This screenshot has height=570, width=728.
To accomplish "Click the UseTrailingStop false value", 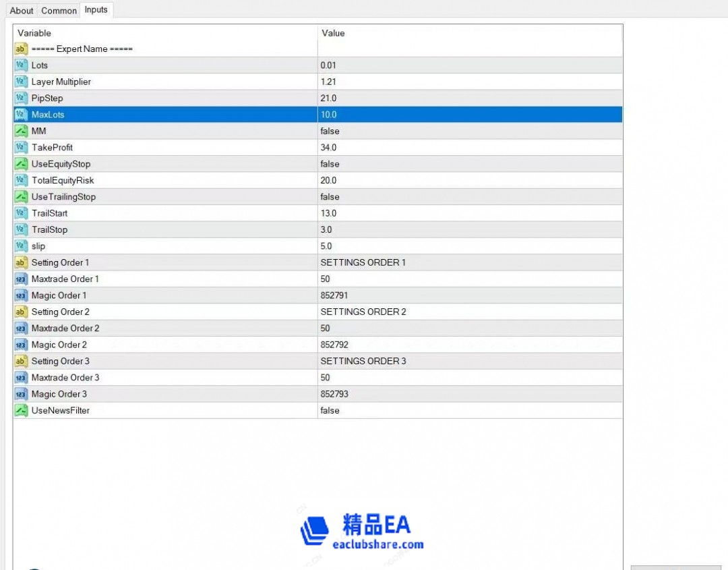I will 330,197.
